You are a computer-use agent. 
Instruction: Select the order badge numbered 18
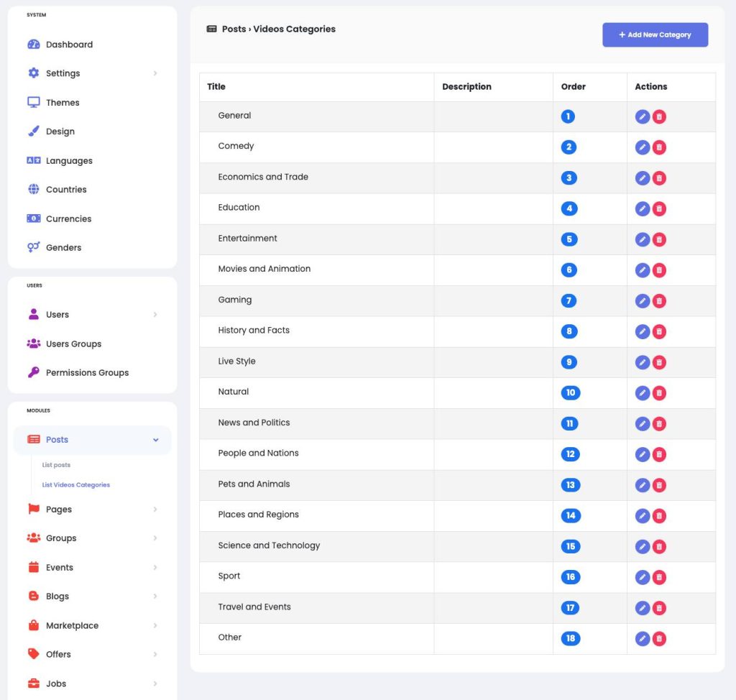point(570,638)
